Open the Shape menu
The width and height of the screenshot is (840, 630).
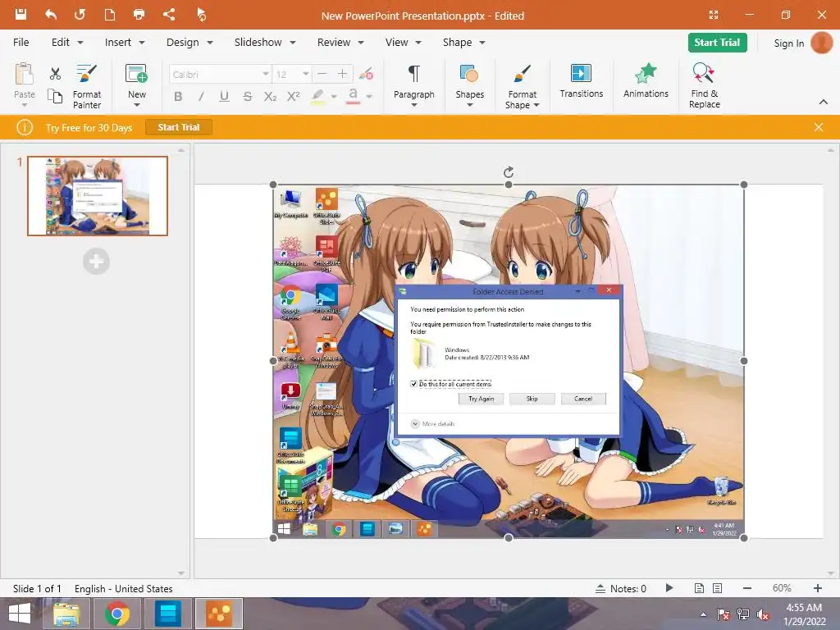tap(463, 43)
